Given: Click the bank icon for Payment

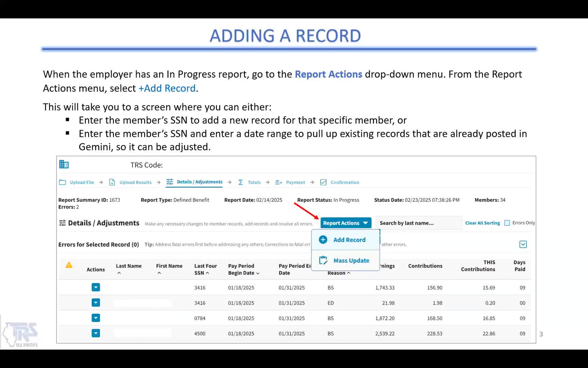Looking at the screenshot, I should click(x=278, y=182).
